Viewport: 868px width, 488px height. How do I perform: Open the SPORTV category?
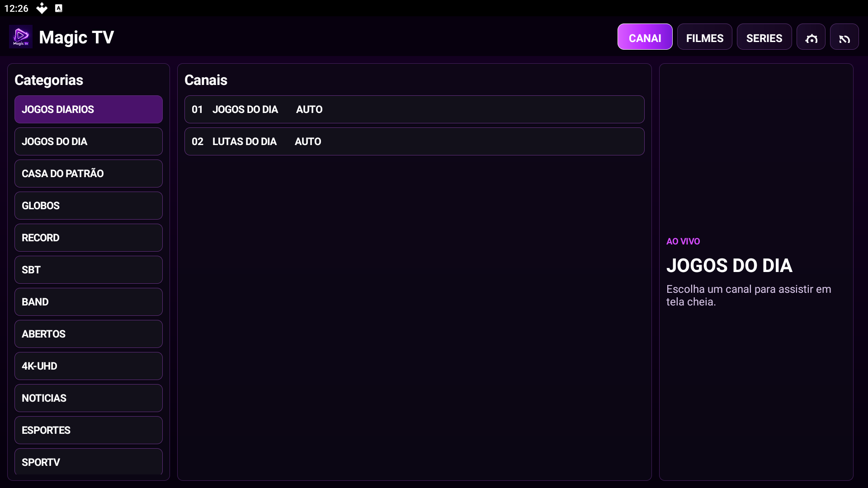point(89,462)
